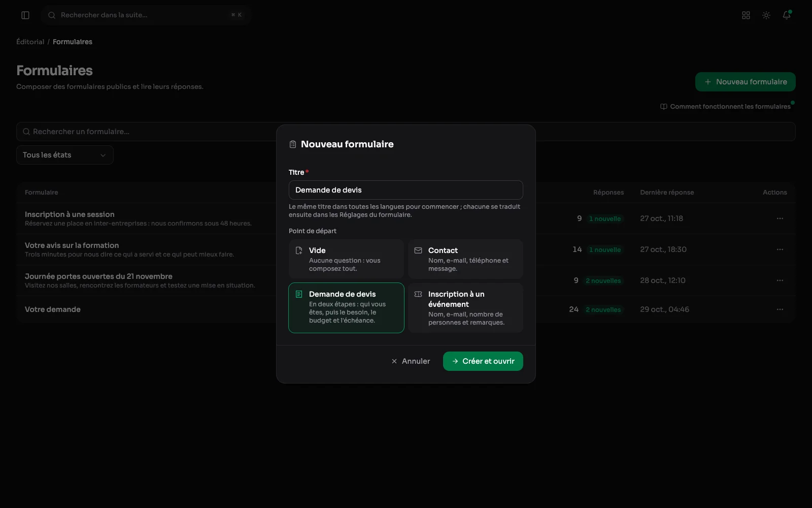812x508 pixels.
Task: Expand the Tous les états dropdown
Action: coord(65,155)
